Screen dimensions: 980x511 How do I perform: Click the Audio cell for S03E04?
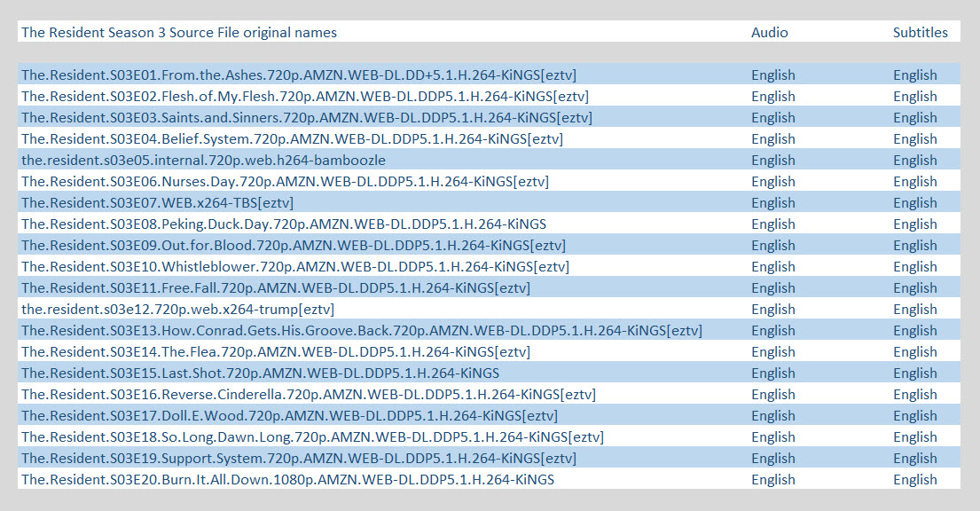click(773, 139)
